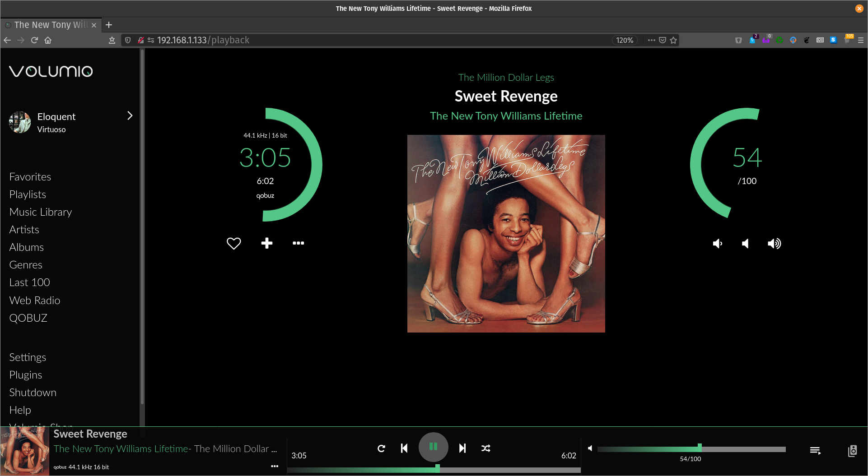Open Albums in sidebar
This screenshot has height=476, width=868.
click(27, 247)
